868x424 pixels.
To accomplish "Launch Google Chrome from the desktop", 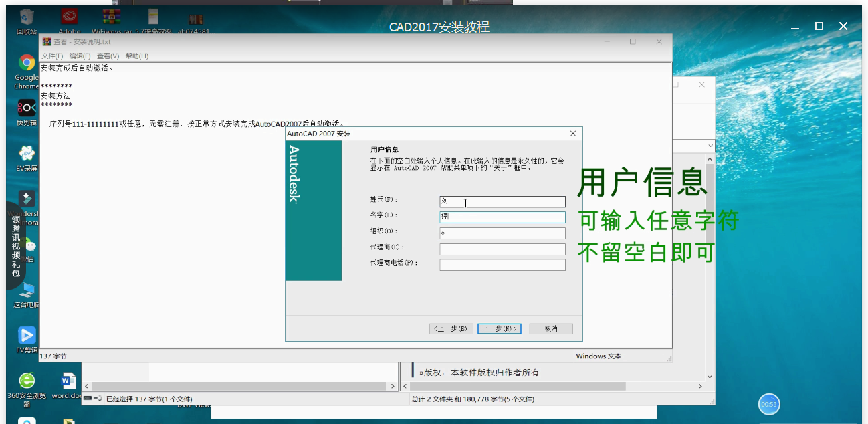I will pos(25,64).
